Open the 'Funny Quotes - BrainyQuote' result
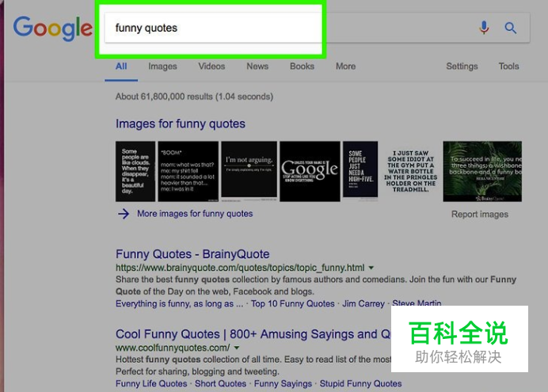The width and height of the screenshot is (548, 392). point(192,254)
